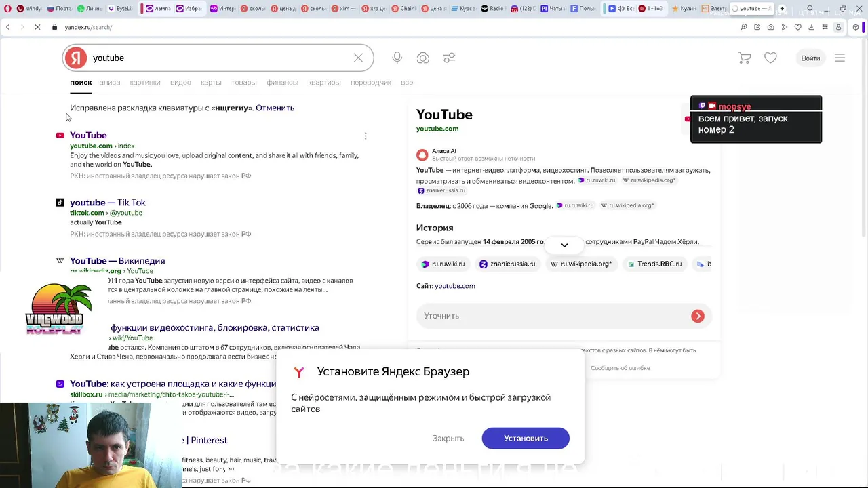The width and height of the screenshot is (868, 488).
Task: Open the YouTube first search result
Action: point(88,135)
